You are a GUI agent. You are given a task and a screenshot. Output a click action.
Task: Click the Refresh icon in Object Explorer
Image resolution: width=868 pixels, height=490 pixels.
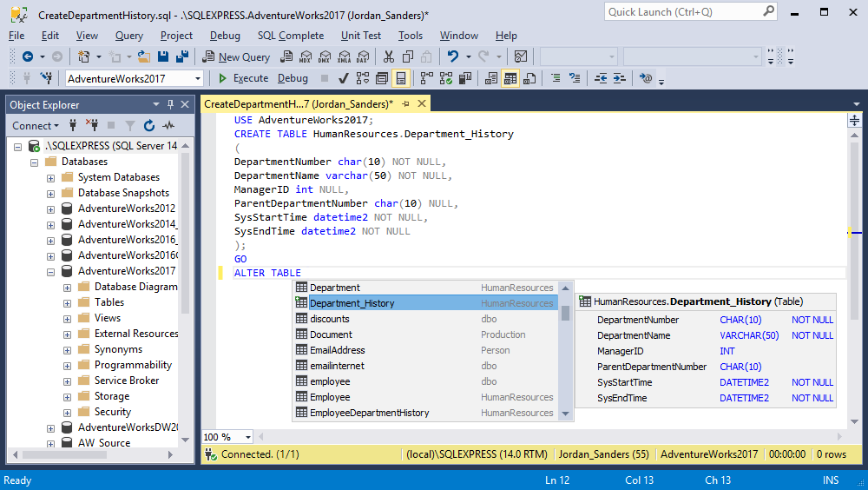[149, 126]
